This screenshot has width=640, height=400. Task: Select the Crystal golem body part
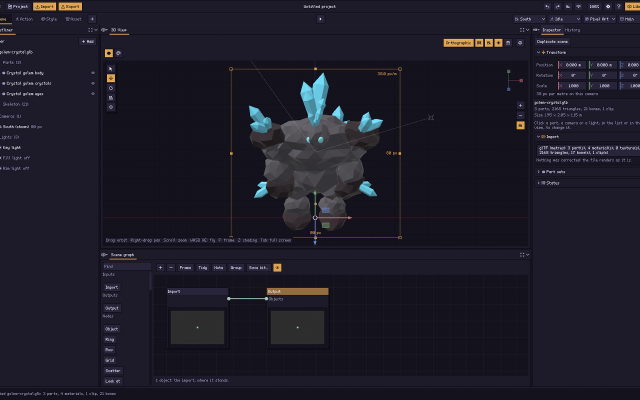click(x=25, y=73)
